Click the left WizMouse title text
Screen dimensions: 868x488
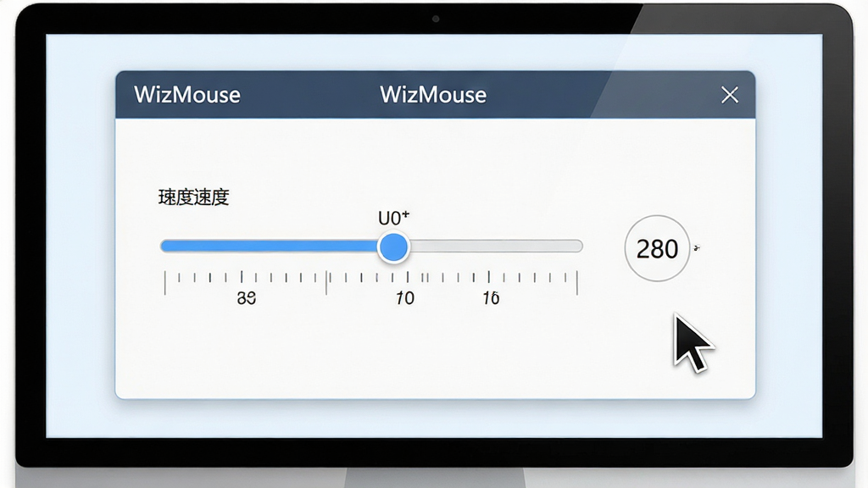pyautogui.click(x=187, y=95)
